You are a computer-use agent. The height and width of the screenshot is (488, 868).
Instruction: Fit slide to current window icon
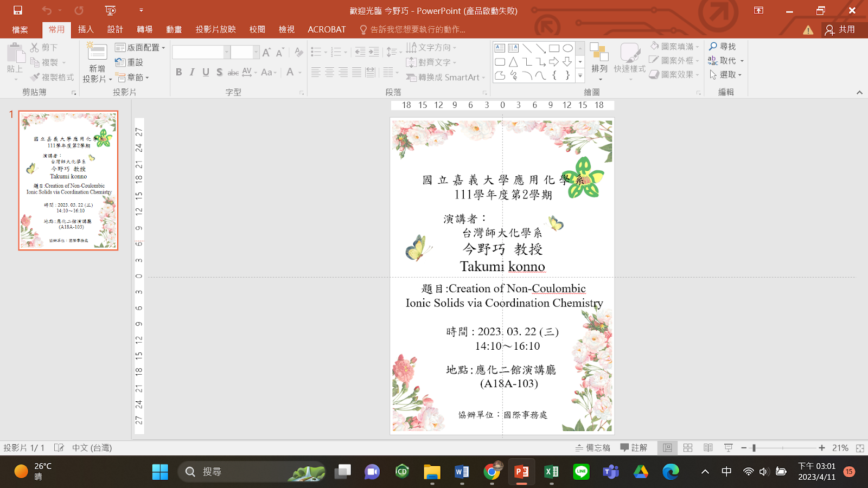tap(860, 448)
